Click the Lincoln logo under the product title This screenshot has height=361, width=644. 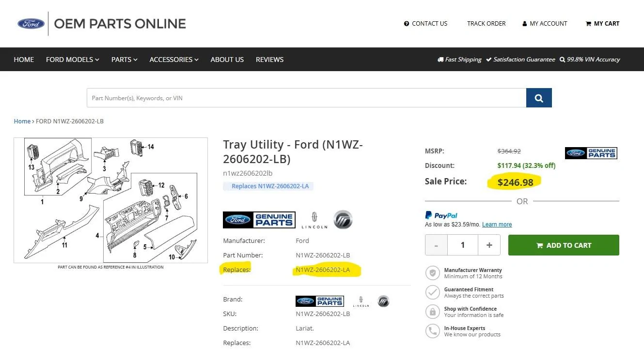[314, 220]
